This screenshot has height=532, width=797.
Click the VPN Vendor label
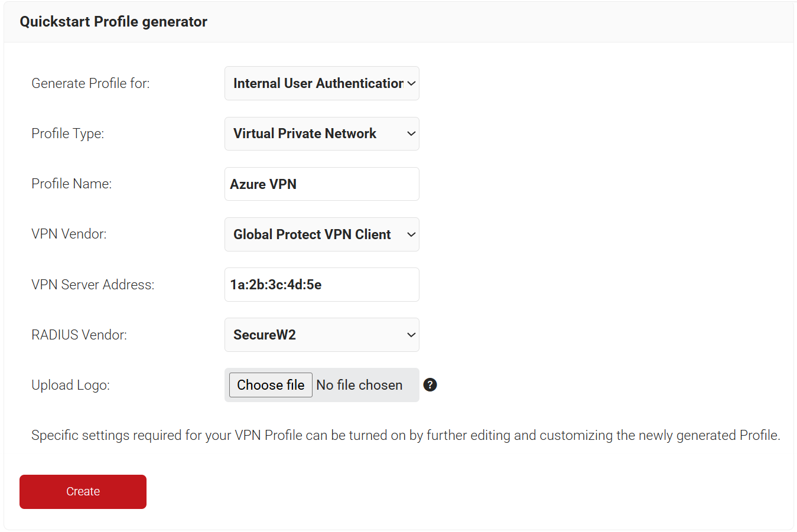tap(69, 234)
